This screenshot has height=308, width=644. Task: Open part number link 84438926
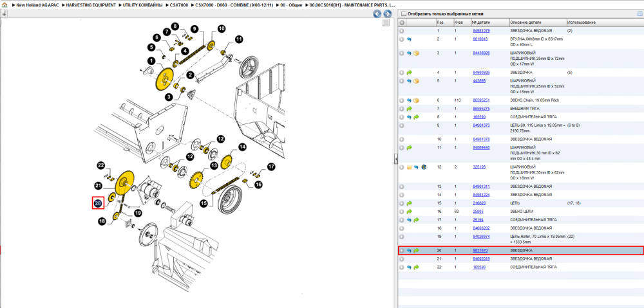point(481,53)
